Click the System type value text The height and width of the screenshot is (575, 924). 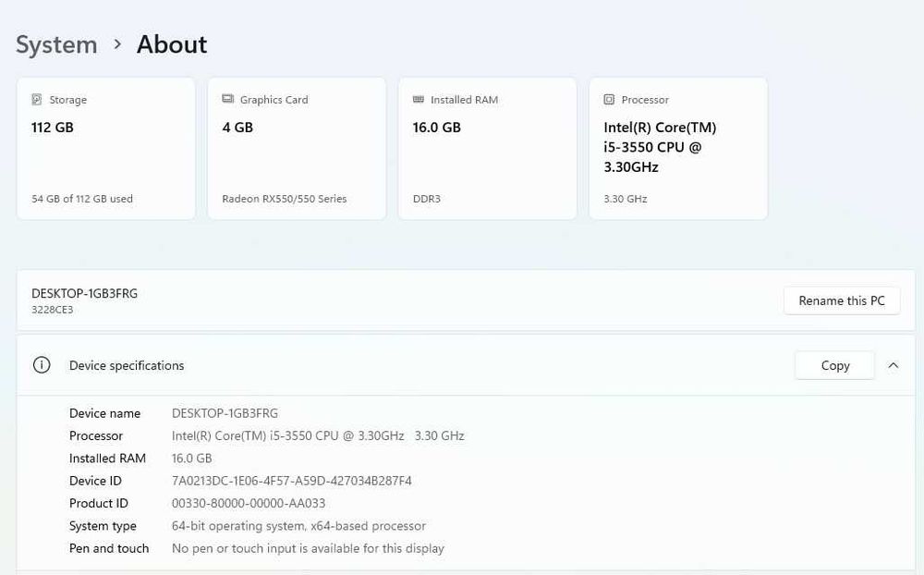pyautogui.click(x=298, y=526)
